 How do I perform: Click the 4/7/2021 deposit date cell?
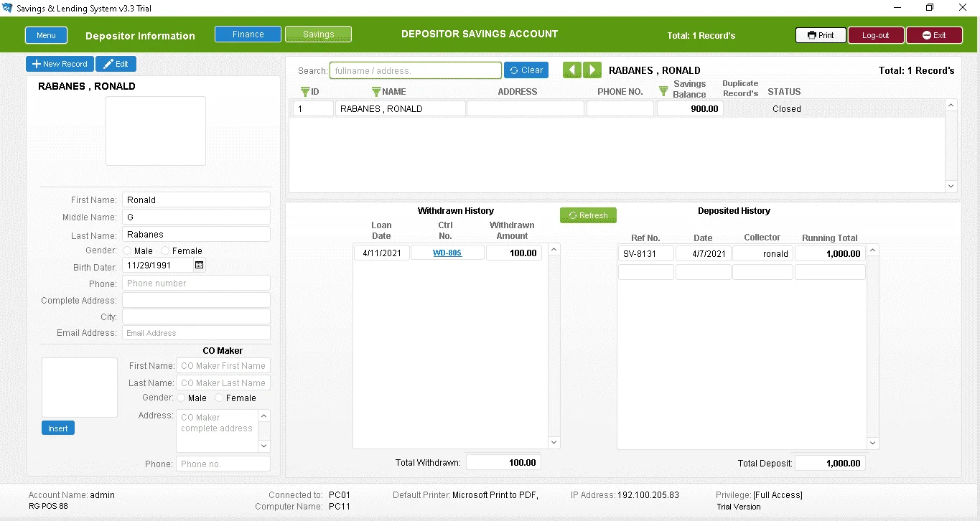click(x=703, y=253)
